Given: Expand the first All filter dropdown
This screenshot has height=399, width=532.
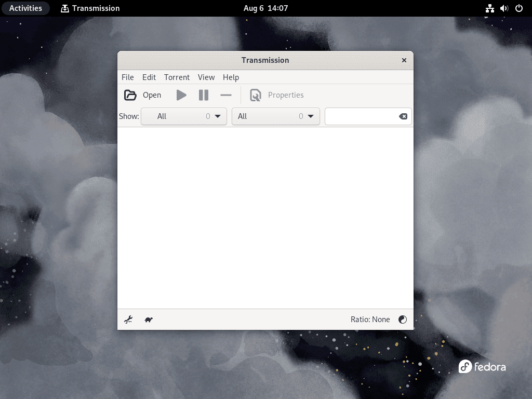Looking at the screenshot, I should pos(183,116).
